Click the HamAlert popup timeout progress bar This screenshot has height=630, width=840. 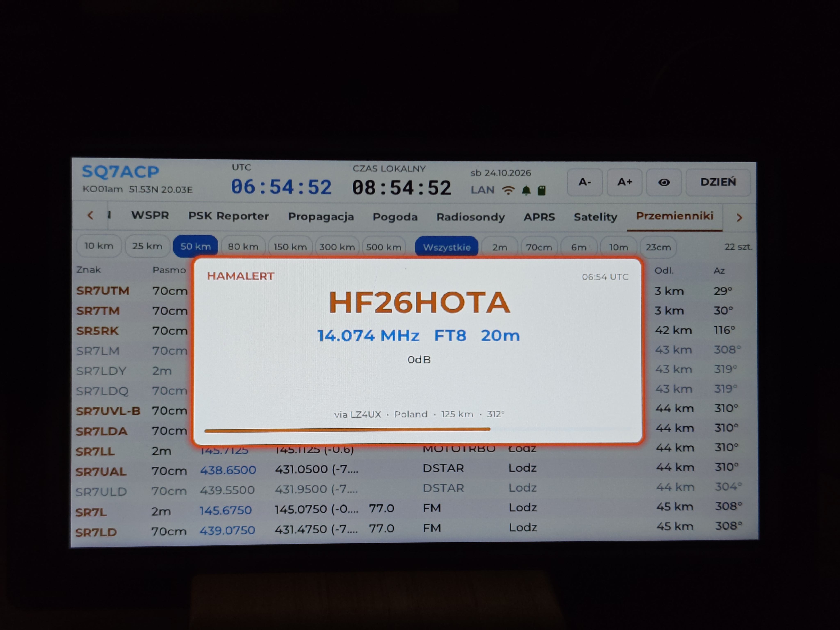tap(418, 430)
